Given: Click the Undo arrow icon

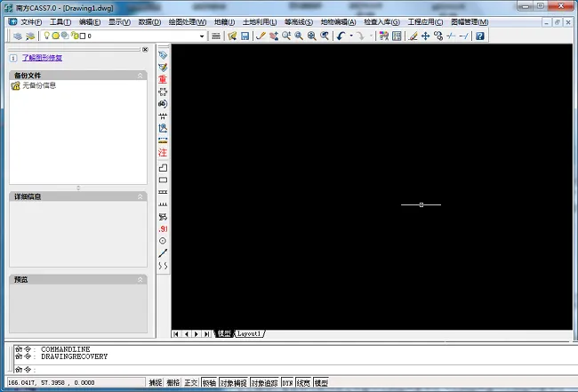Looking at the screenshot, I should click(x=341, y=36).
